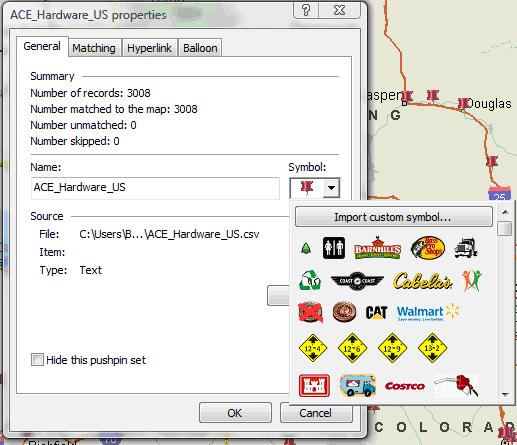The width and height of the screenshot is (517, 445).
Task: Pick the Bass Pro Shops symbol
Action: 428,248
